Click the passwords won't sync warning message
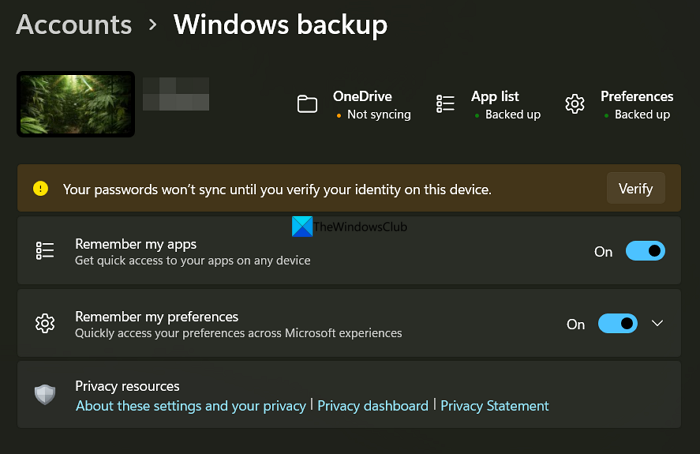 coord(277,189)
